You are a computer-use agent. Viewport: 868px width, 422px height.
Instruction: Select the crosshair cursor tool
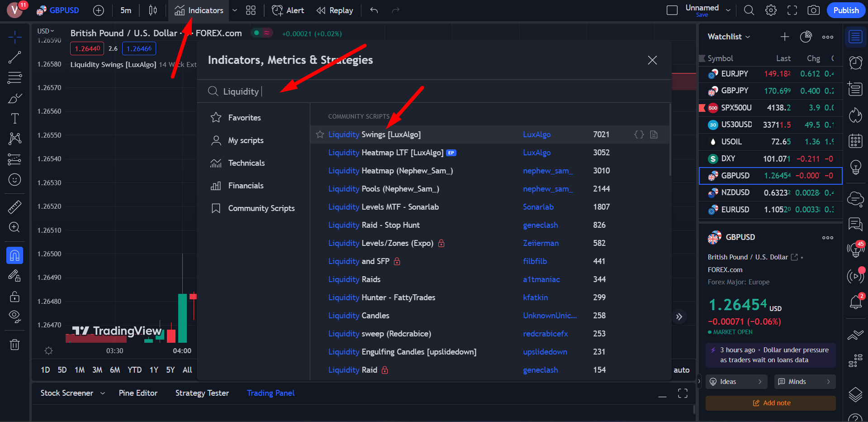(x=15, y=37)
